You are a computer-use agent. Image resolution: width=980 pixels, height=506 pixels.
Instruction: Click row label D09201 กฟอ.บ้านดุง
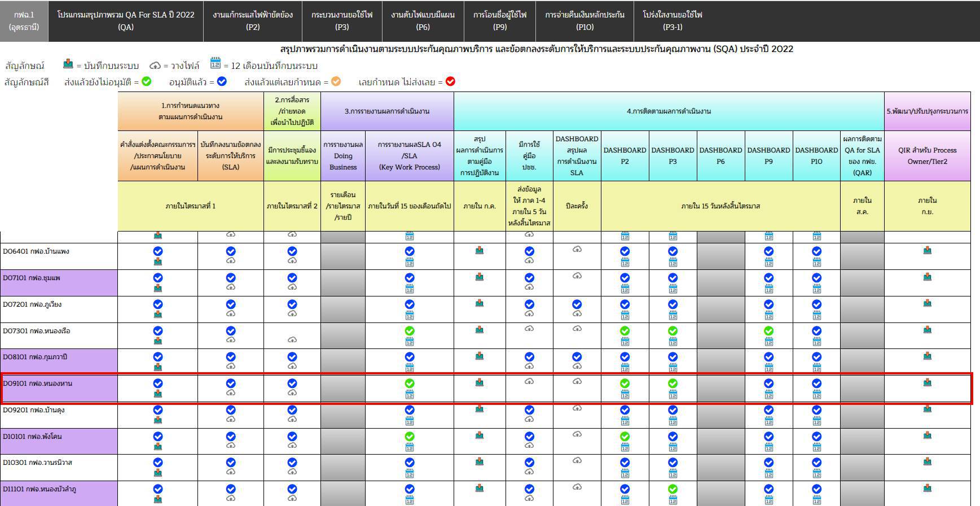pyautogui.click(x=34, y=410)
